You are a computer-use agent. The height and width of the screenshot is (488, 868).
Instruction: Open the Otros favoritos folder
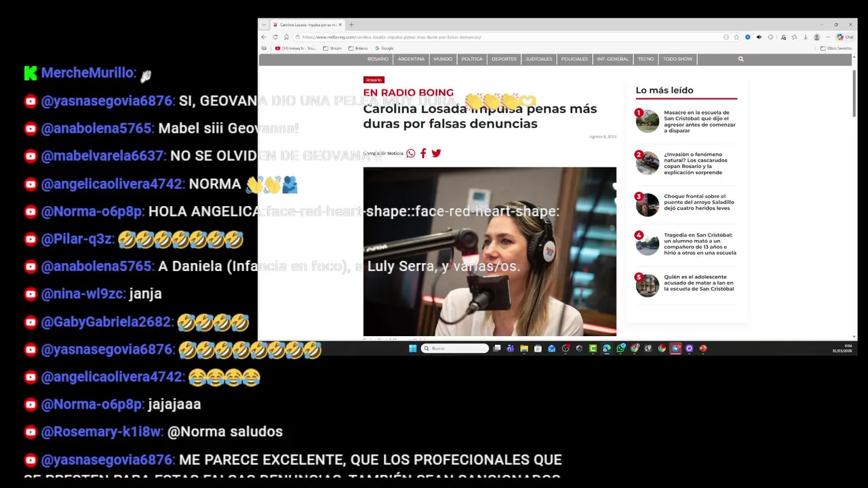pyautogui.click(x=836, y=48)
